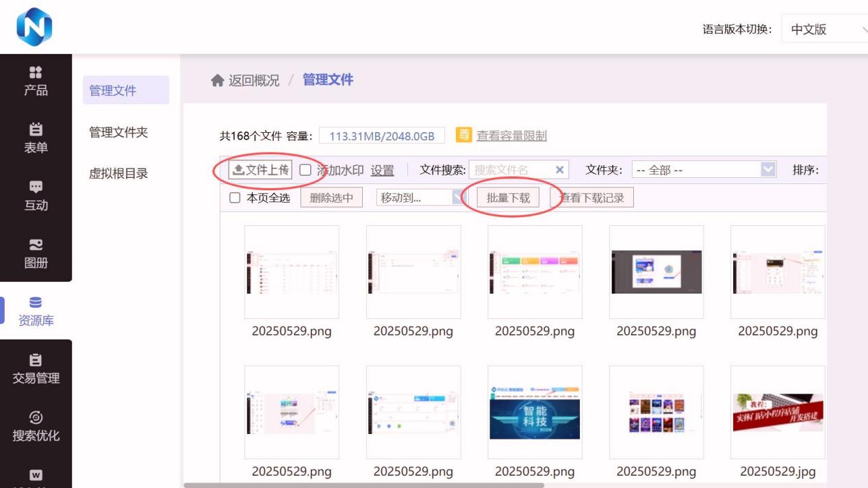Expand the 语言版本切换 language dropdown

[824, 29]
